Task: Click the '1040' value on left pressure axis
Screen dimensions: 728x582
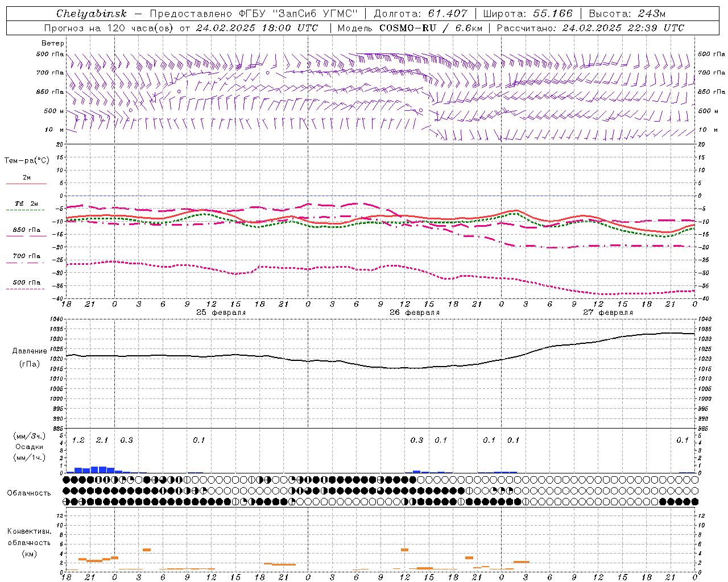Action: pos(56,319)
